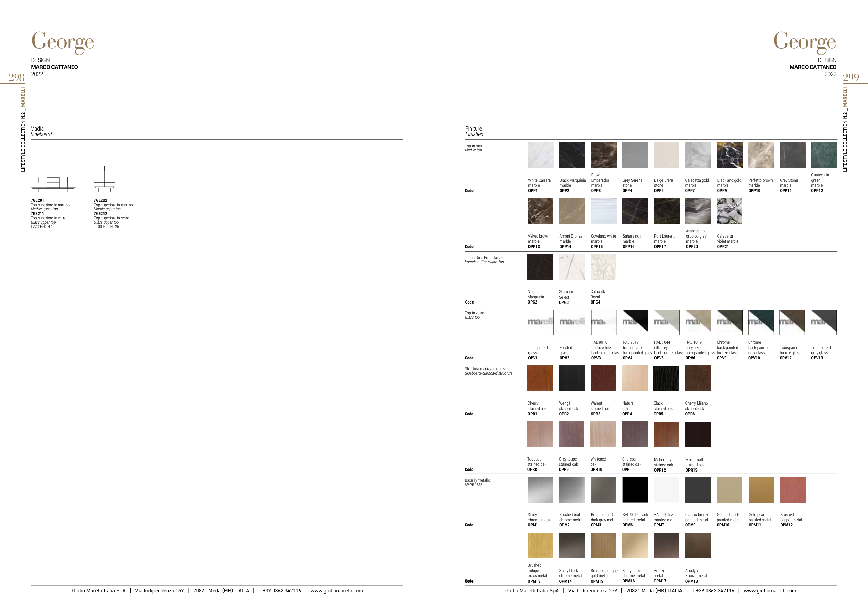Screen dimensions: 868x614
Task: Select the Anodyc Bronze metal swatch
Action: 698,546
